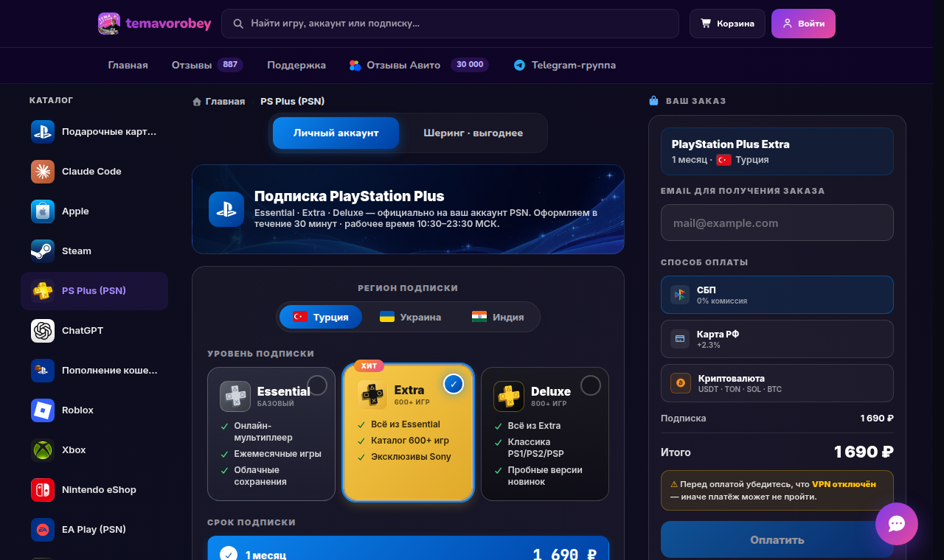Open Поддержка navigation item
The width and height of the screenshot is (944, 560).
[296, 66]
